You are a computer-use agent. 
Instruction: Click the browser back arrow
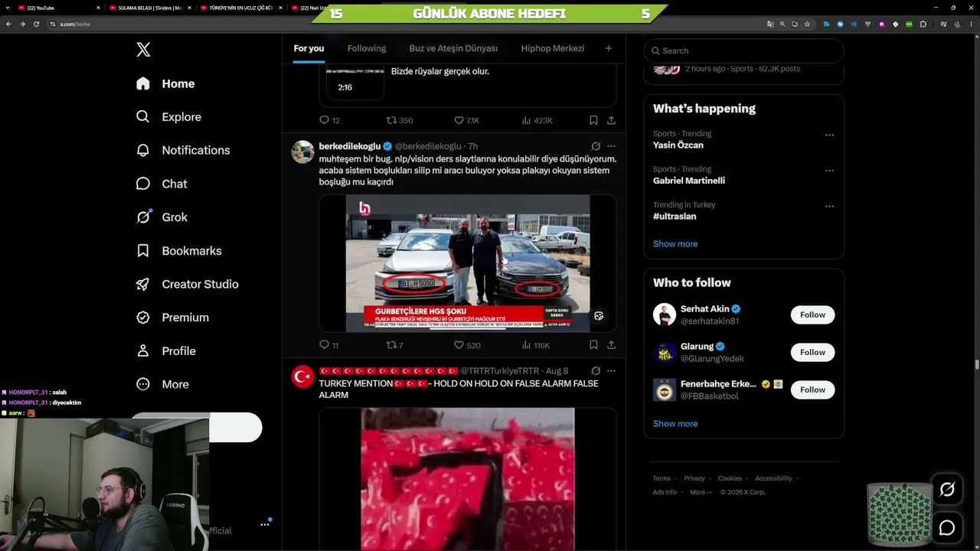[x=8, y=24]
